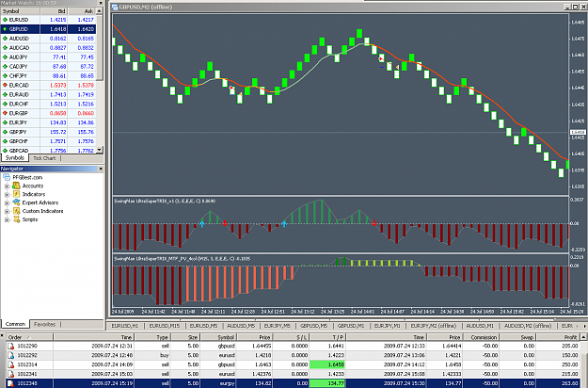Click the SwingMan UltraSuperTRIX_MTF_PV_4col label
This screenshot has height=388, width=588.
[182, 259]
